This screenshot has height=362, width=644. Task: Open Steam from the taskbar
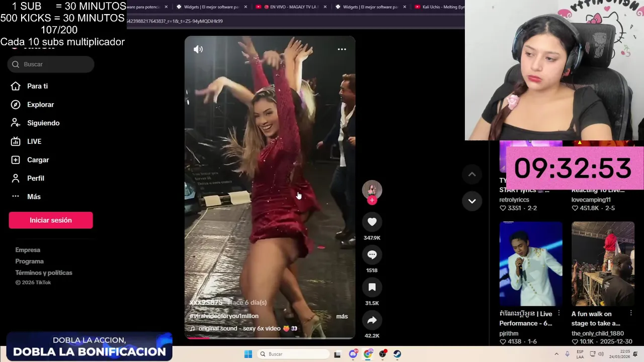pyautogui.click(x=397, y=354)
